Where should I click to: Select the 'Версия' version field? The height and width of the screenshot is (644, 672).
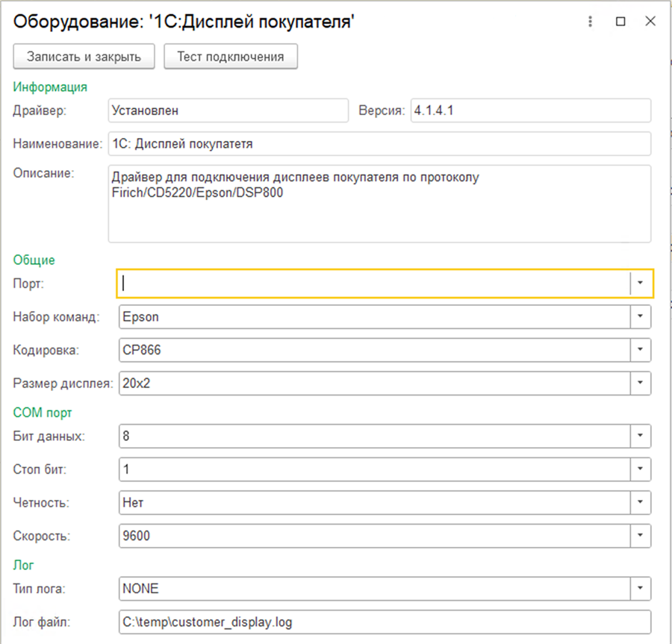click(x=530, y=110)
